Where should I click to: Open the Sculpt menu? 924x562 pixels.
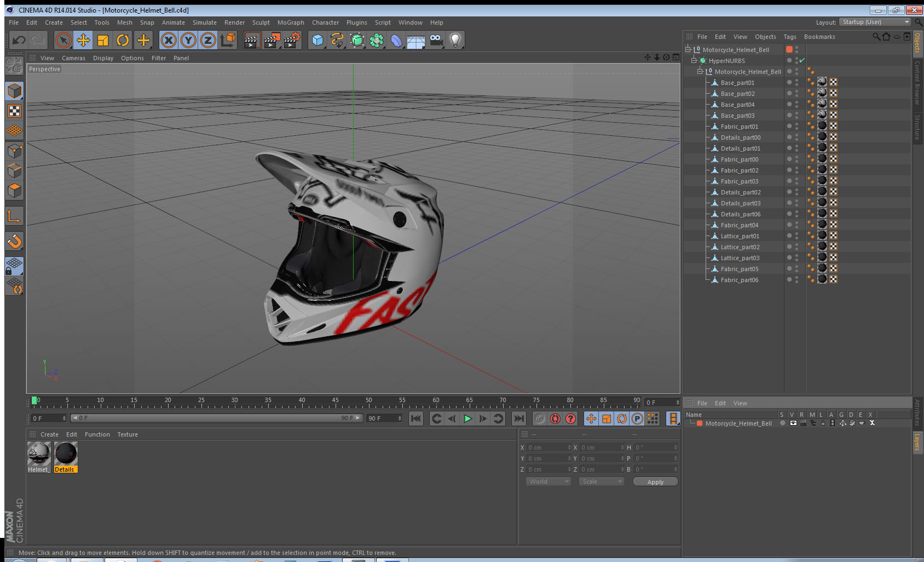(x=261, y=22)
